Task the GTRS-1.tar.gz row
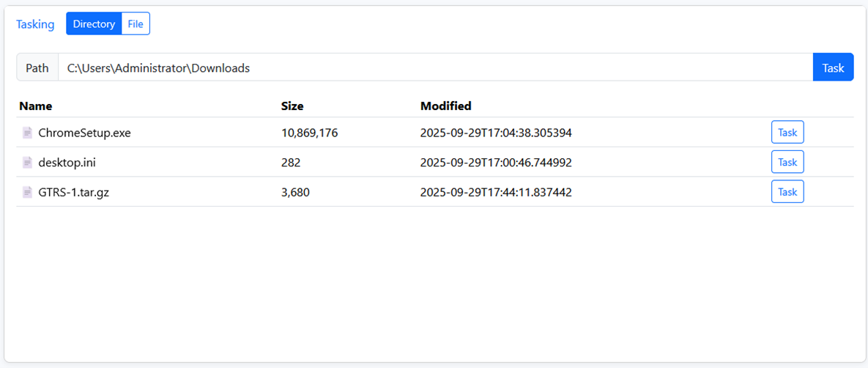The width and height of the screenshot is (868, 368). 787,192
